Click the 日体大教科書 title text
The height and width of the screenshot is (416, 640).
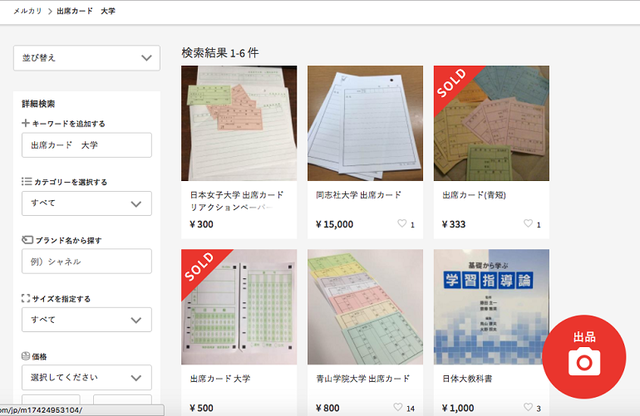click(467, 379)
